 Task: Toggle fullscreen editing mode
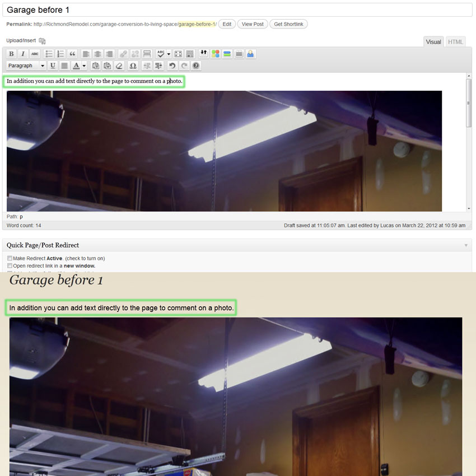(178, 53)
